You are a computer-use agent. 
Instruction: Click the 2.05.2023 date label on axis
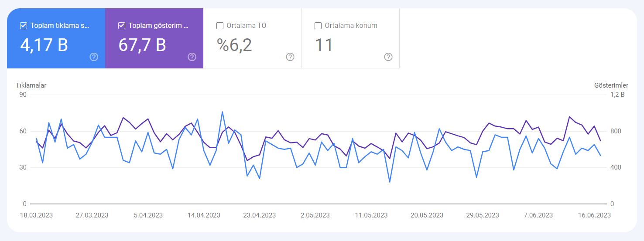pyautogui.click(x=315, y=215)
